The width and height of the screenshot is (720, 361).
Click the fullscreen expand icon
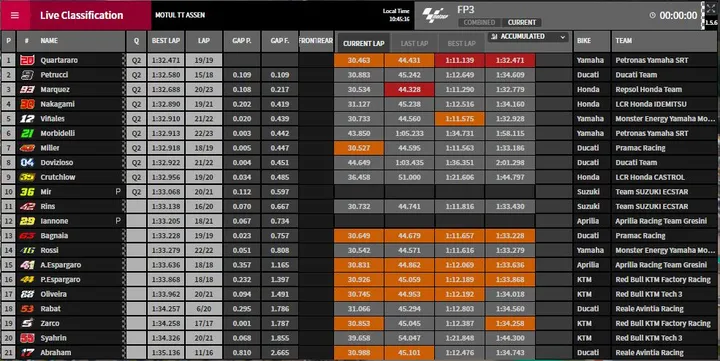(x=711, y=9)
